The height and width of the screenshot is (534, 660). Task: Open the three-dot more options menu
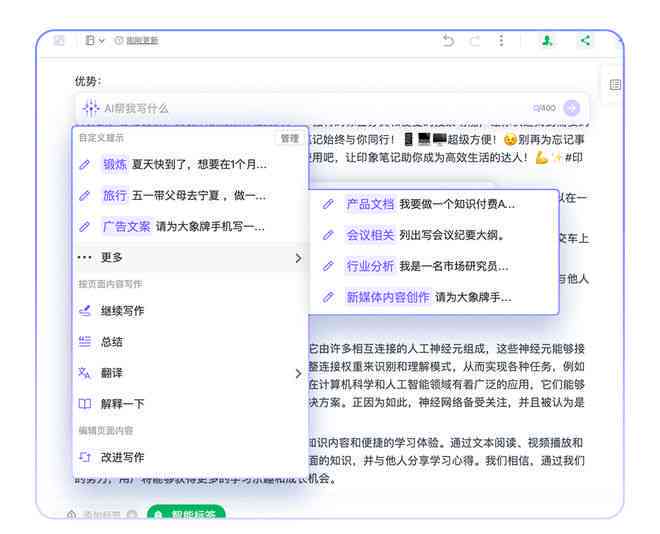501,41
